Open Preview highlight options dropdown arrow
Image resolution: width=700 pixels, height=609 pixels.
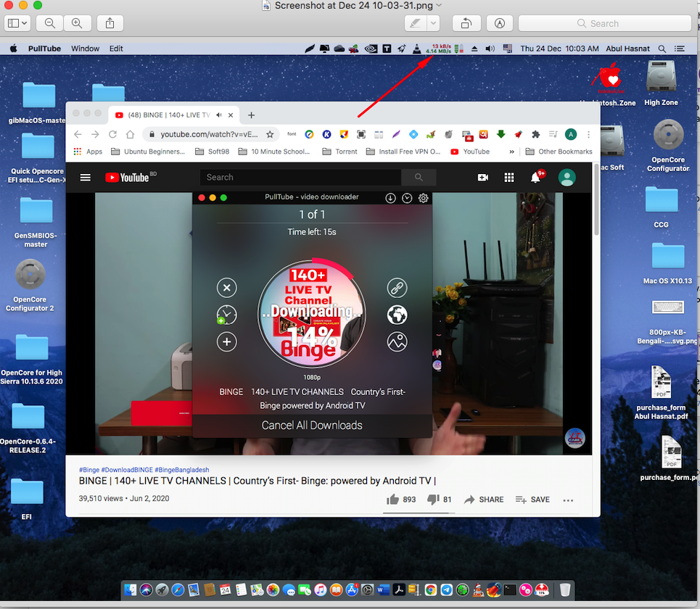(433, 23)
